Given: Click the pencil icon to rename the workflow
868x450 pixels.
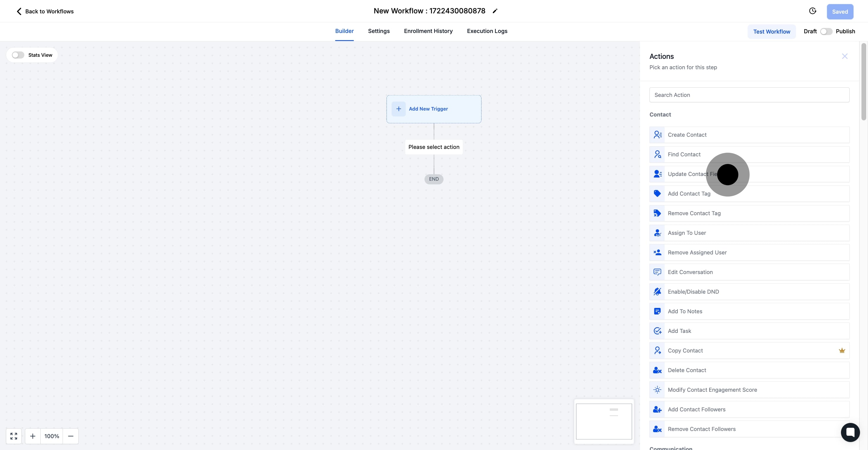Looking at the screenshot, I should pyautogui.click(x=495, y=11).
